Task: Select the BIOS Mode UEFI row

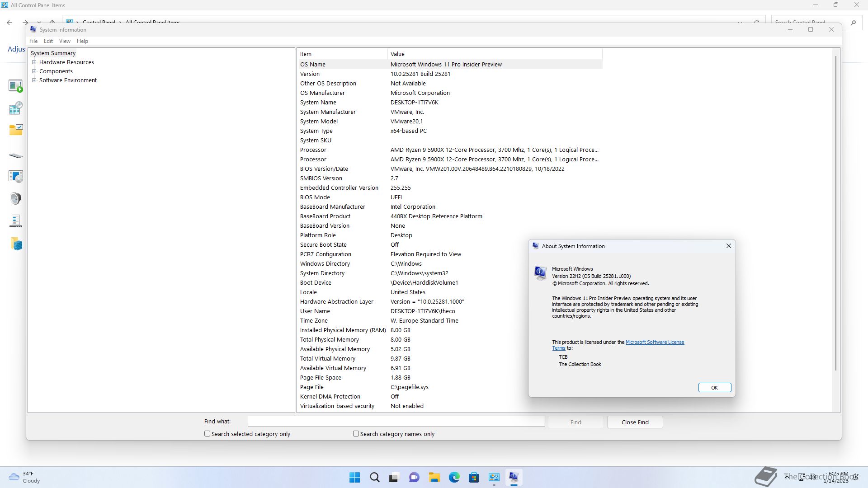Action: pyautogui.click(x=450, y=197)
